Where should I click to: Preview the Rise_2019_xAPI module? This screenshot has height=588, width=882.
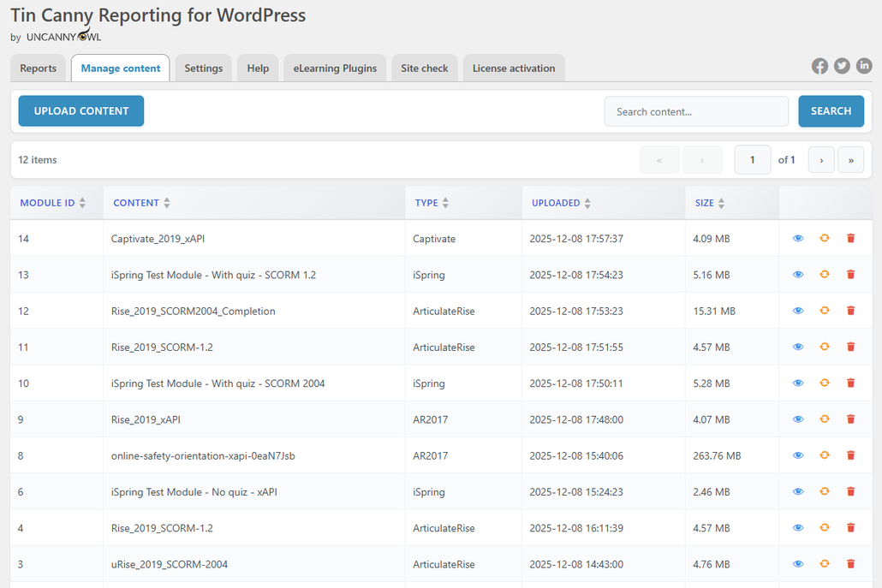(798, 419)
